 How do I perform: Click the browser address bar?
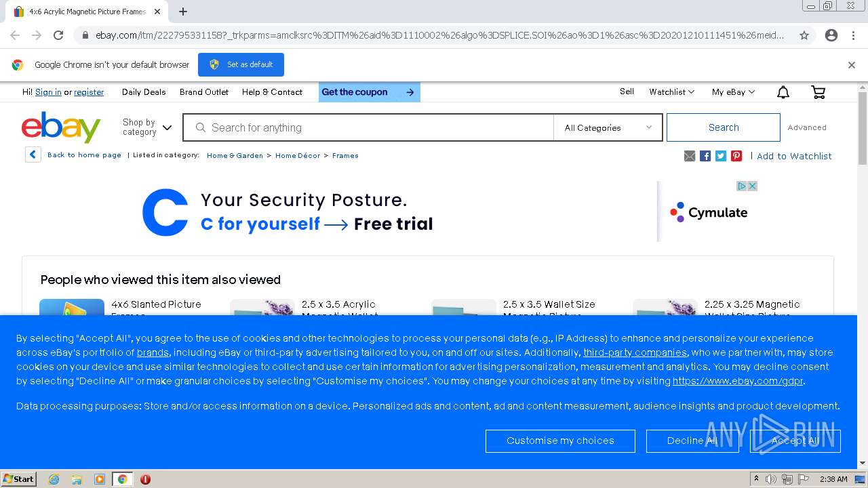point(439,35)
